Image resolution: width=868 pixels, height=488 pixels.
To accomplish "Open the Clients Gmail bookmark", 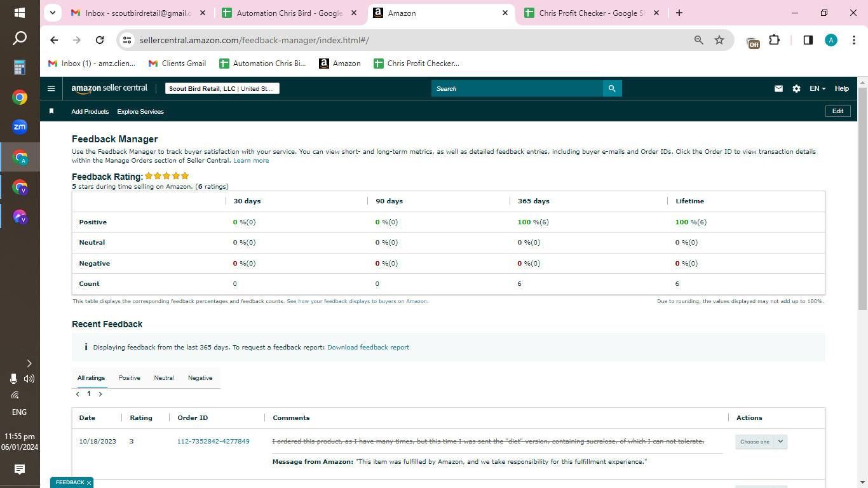I will (x=177, y=64).
